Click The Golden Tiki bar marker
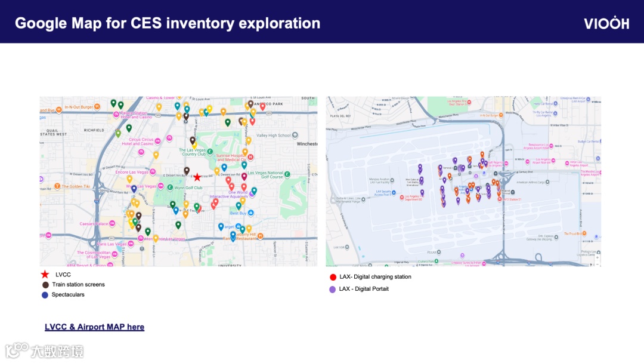Screen dimensions: 644x363 pos(57,186)
